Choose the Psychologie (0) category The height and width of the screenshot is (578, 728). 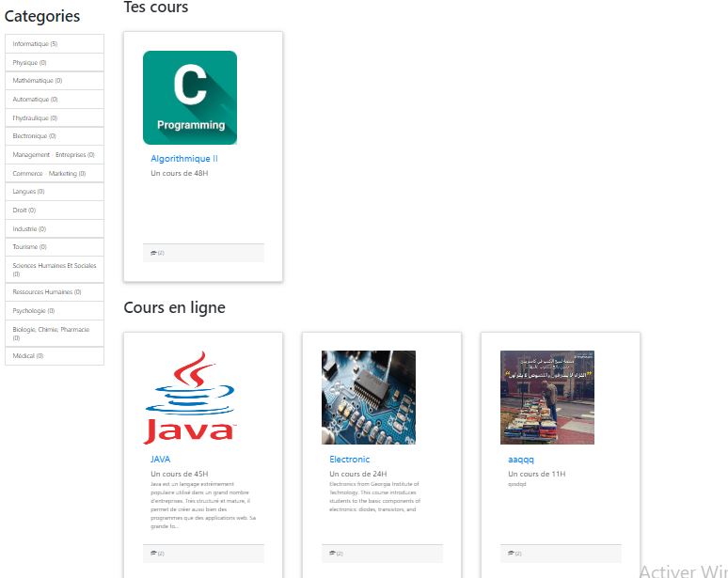click(55, 310)
